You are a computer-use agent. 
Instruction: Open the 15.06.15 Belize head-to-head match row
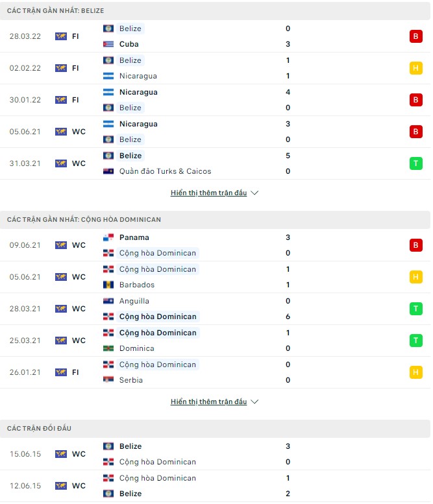[x=214, y=454]
